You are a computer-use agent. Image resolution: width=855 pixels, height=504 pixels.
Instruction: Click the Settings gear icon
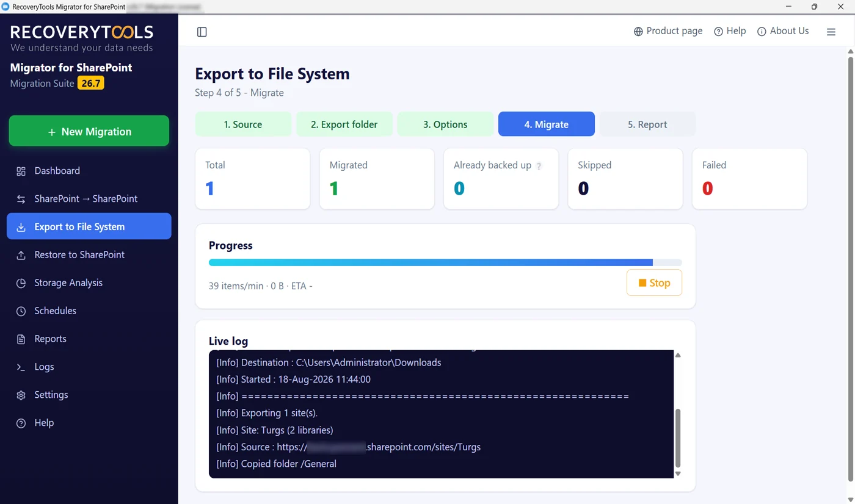pyautogui.click(x=21, y=396)
